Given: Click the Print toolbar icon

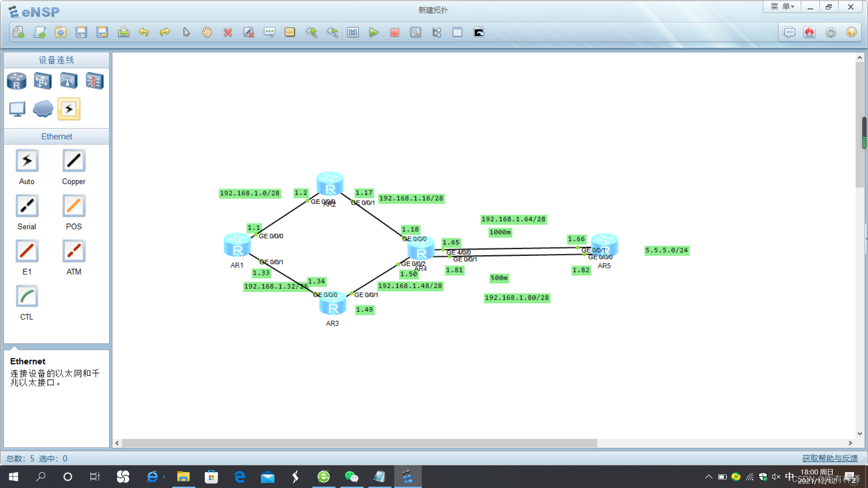Looking at the screenshot, I should pos(123,32).
